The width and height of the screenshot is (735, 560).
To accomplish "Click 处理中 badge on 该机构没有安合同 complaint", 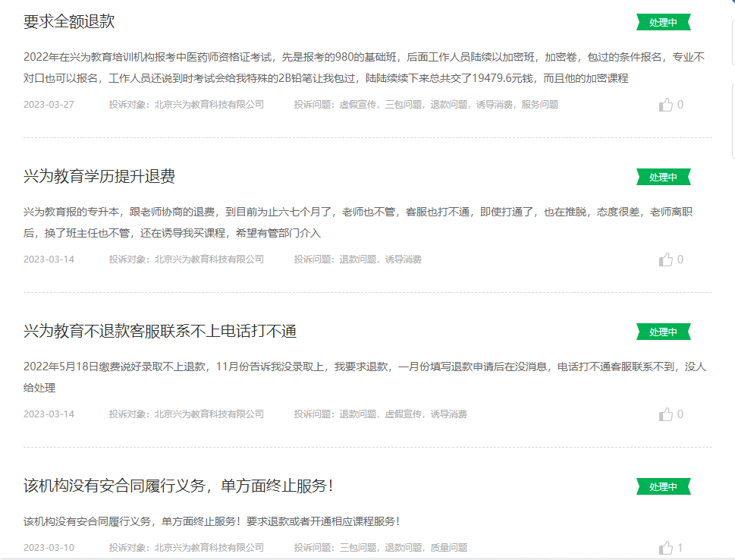I will click(663, 486).
